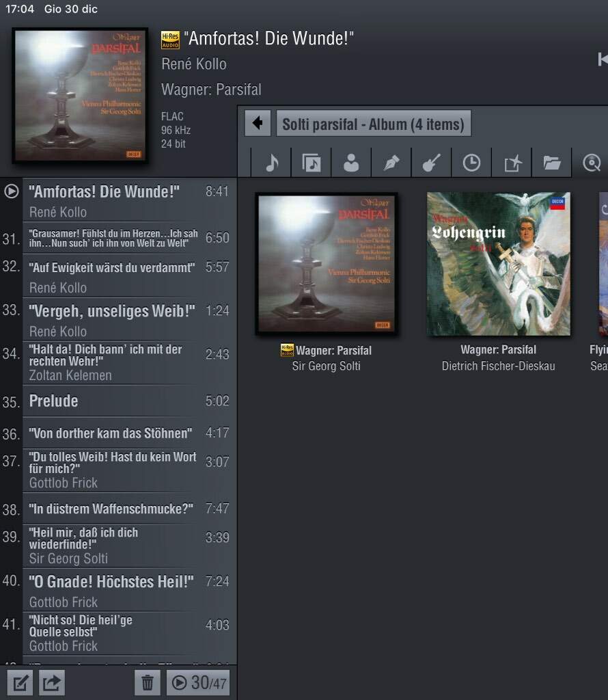The width and height of the screenshot is (608, 700).
Task: Skip to previous track at top right
Action: coord(603,59)
